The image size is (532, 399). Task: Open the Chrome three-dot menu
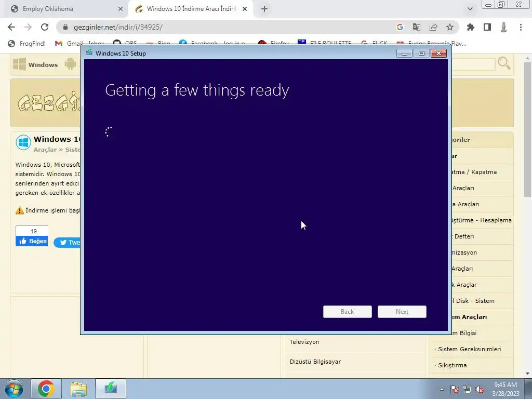click(521, 27)
